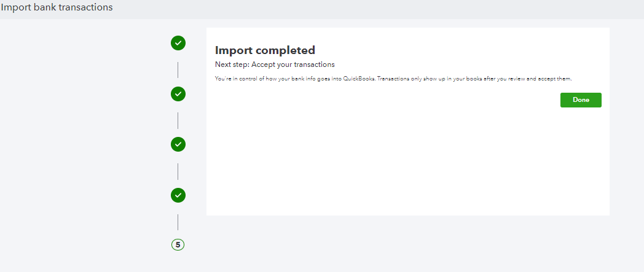
Task: Click the first completed step checkmark
Action: click(178, 43)
